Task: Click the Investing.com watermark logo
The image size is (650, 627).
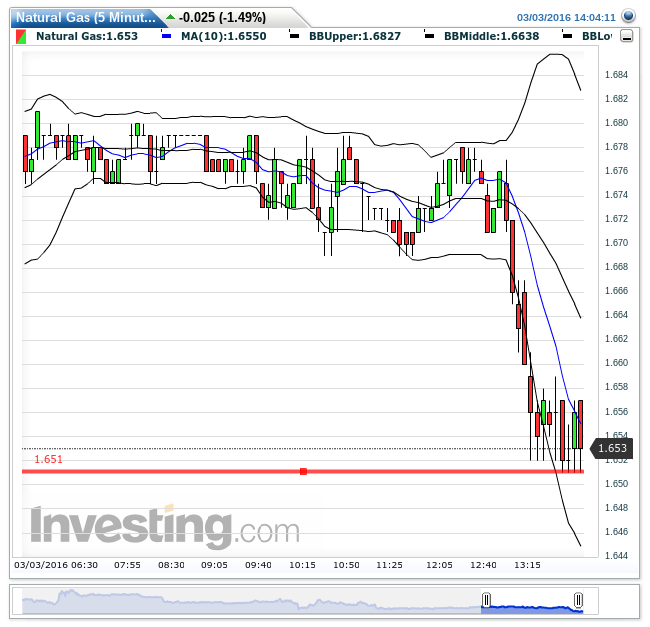Action: (x=164, y=526)
